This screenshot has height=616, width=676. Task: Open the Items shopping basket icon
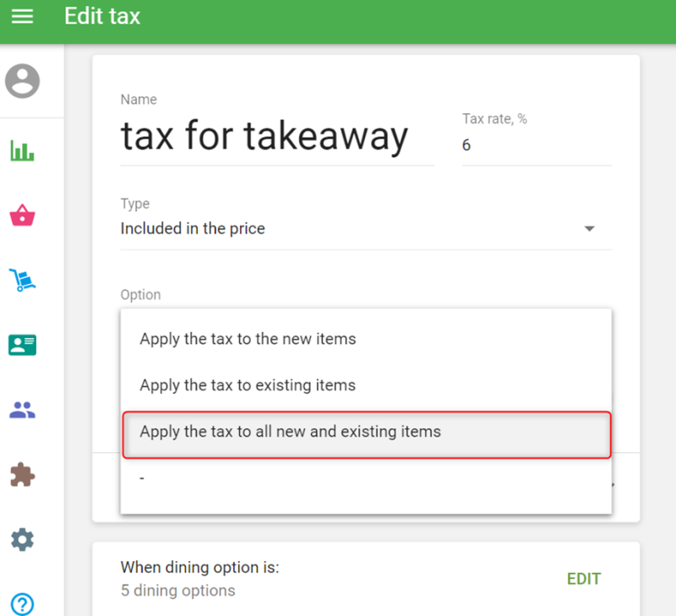pos(22,215)
